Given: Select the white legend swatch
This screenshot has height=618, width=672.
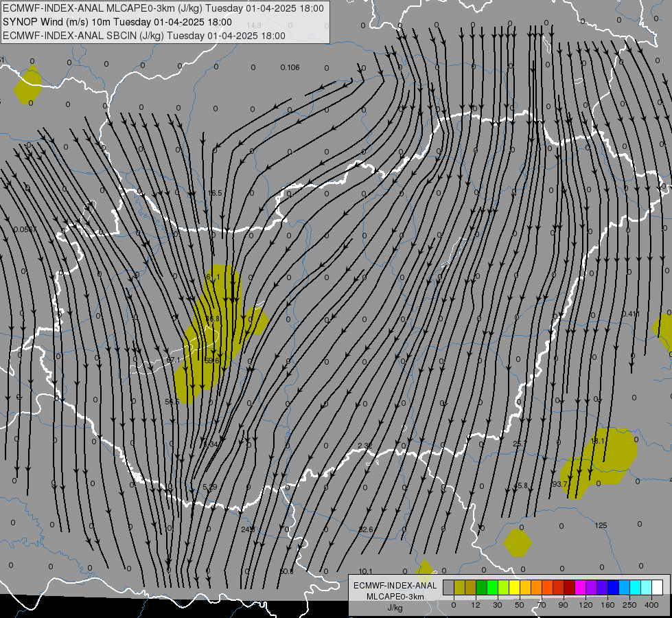Looking at the screenshot, I should pyautogui.click(x=658, y=587).
